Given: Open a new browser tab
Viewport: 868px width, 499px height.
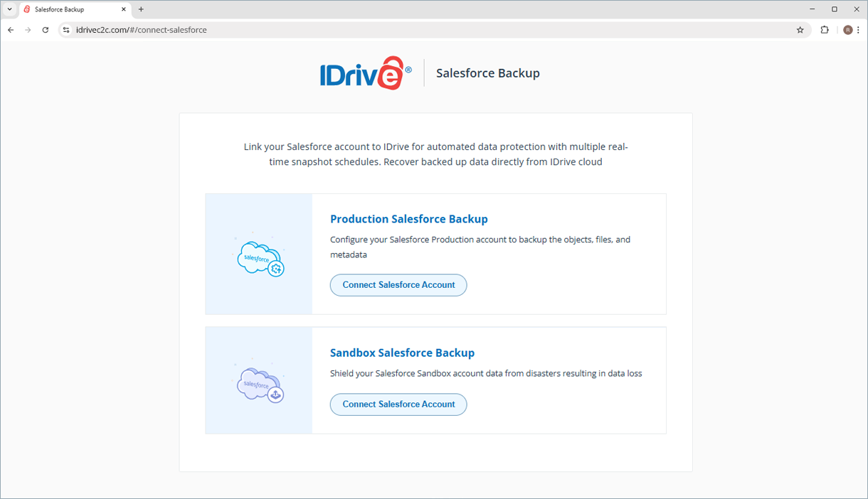Looking at the screenshot, I should point(141,9).
